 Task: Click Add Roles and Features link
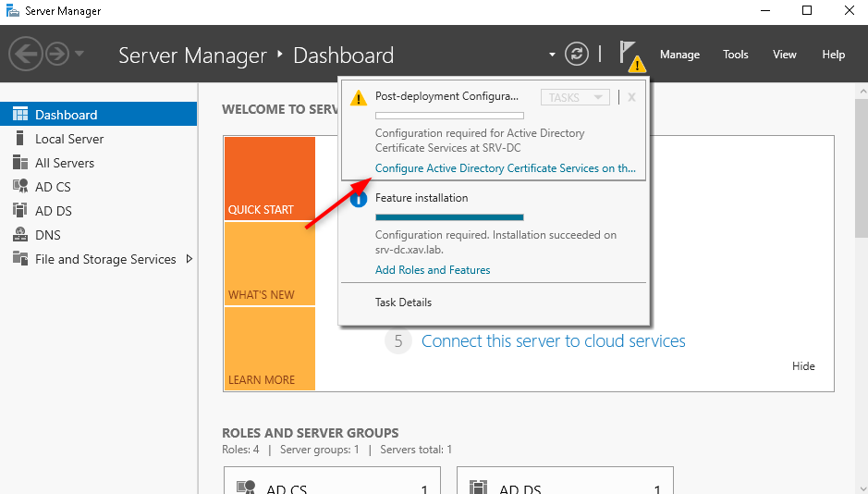[x=433, y=270]
